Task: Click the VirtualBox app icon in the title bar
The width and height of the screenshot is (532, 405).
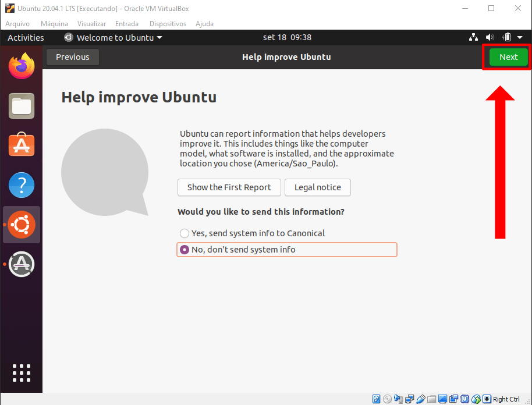Action: [x=10, y=9]
